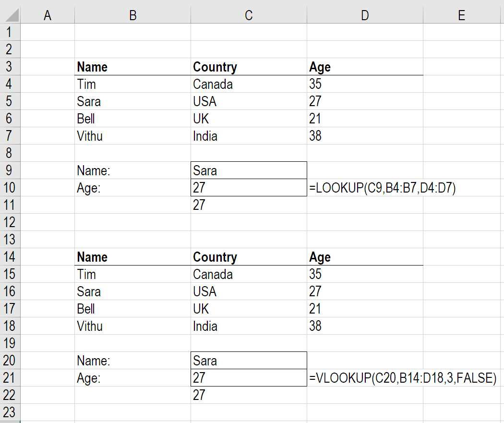Click cell C10 with LOOKUP result 27

tap(249, 187)
